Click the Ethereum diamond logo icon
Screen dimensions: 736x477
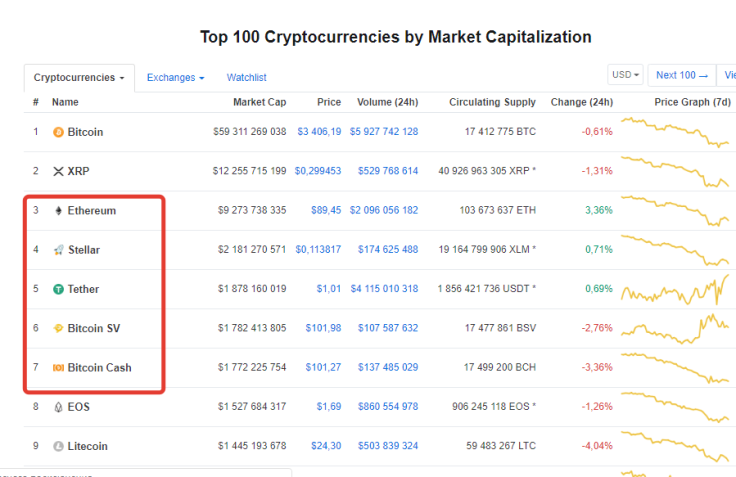coord(58,211)
